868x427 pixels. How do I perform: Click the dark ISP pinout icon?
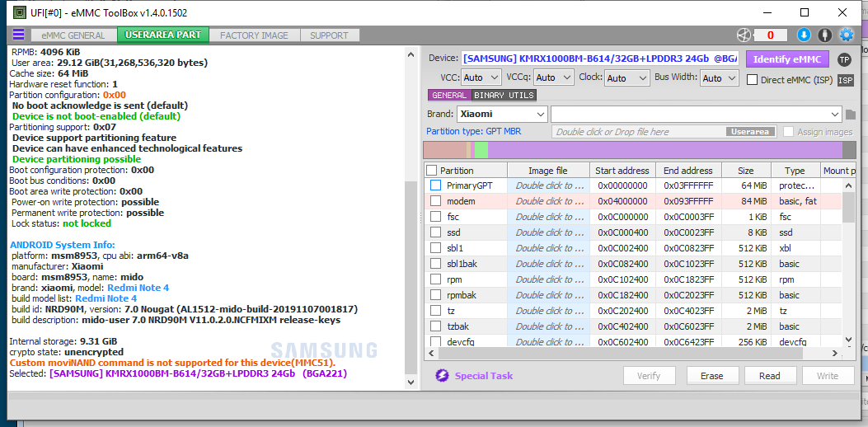845,80
